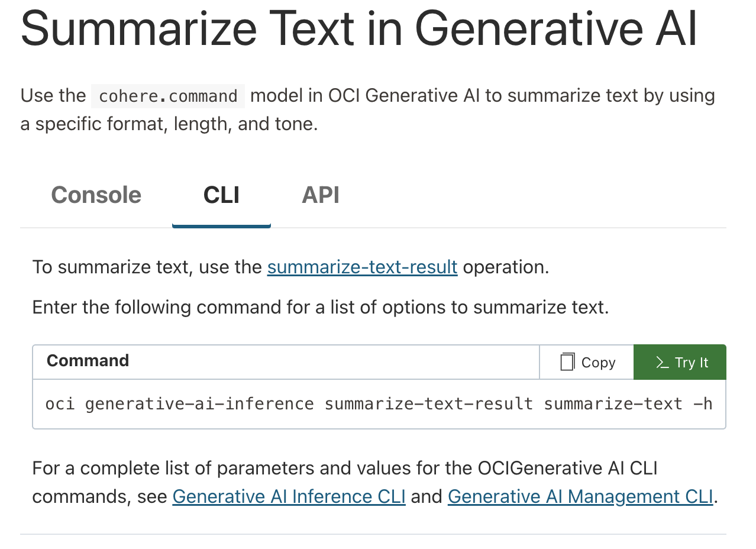Open the summarize-text-result operation link
This screenshot has width=756, height=549.
tap(362, 267)
